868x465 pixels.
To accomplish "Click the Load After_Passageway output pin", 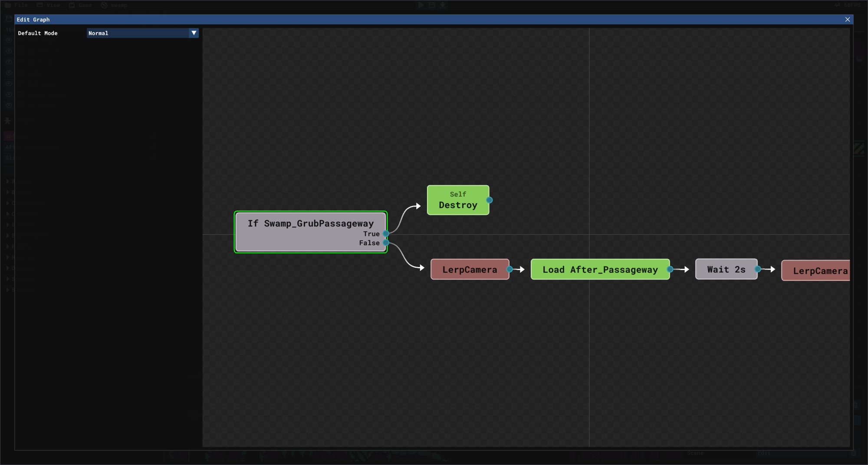I will point(670,270).
